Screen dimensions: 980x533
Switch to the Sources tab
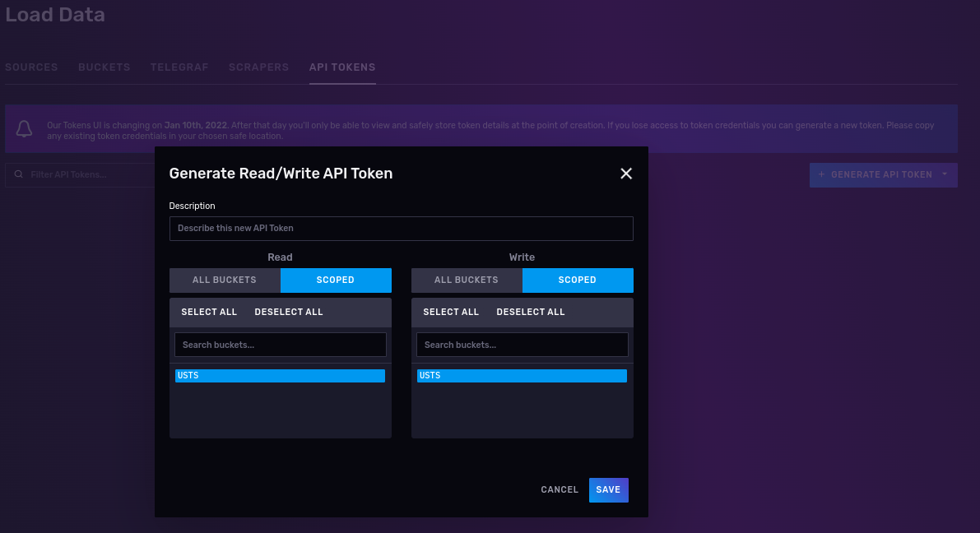click(x=31, y=67)
